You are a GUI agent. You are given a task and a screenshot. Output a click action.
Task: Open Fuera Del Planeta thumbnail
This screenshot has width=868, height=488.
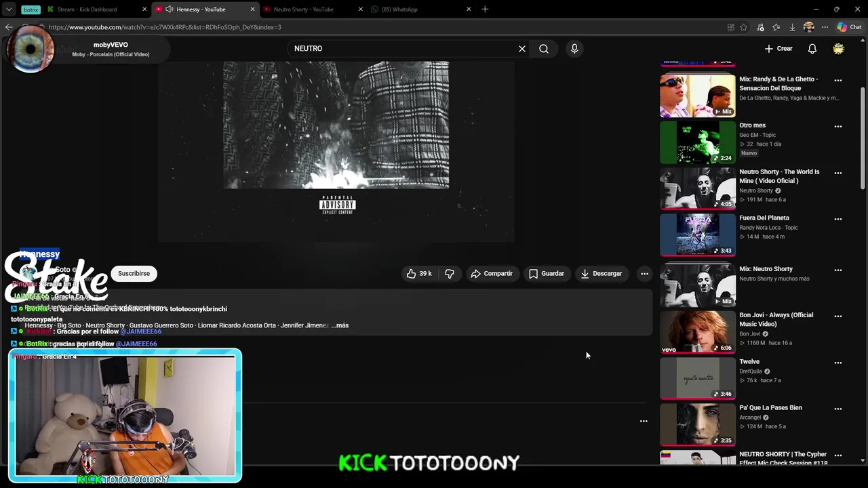tap(698, 235)
